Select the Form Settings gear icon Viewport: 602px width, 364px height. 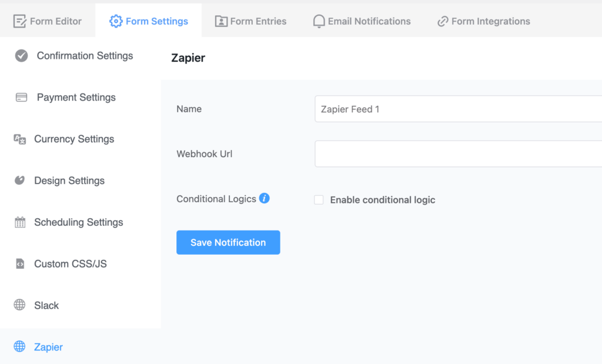[x=116, y=20]
